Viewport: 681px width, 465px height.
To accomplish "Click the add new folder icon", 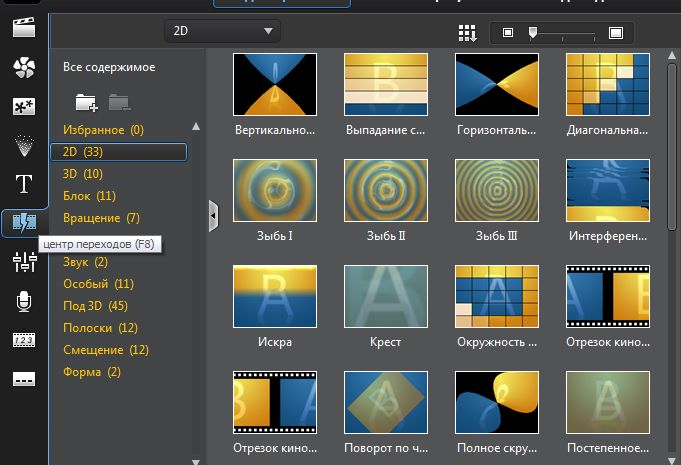I will (86, 101).
